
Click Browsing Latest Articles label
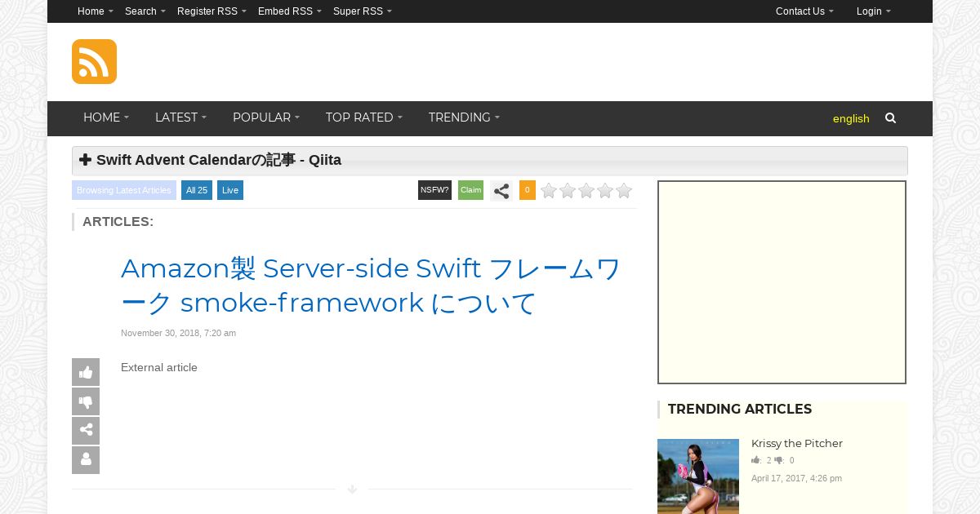pyautogui.click(x=124, y=191)
